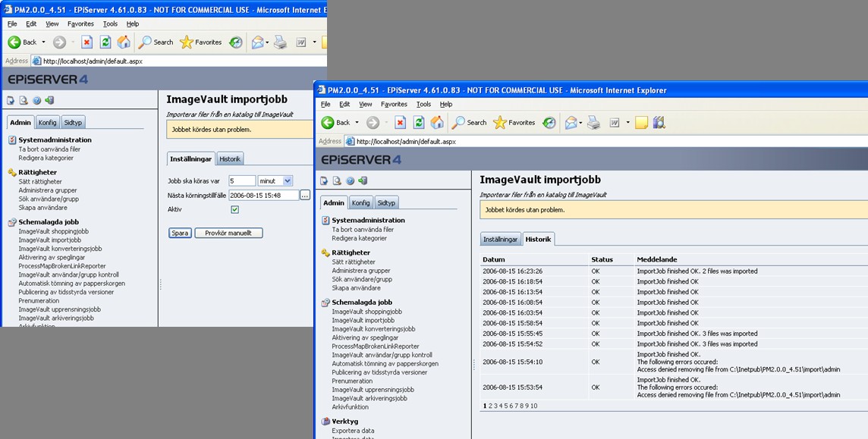
Task: Open the Word edit dropdown arrow, front window
Action: 627,122
